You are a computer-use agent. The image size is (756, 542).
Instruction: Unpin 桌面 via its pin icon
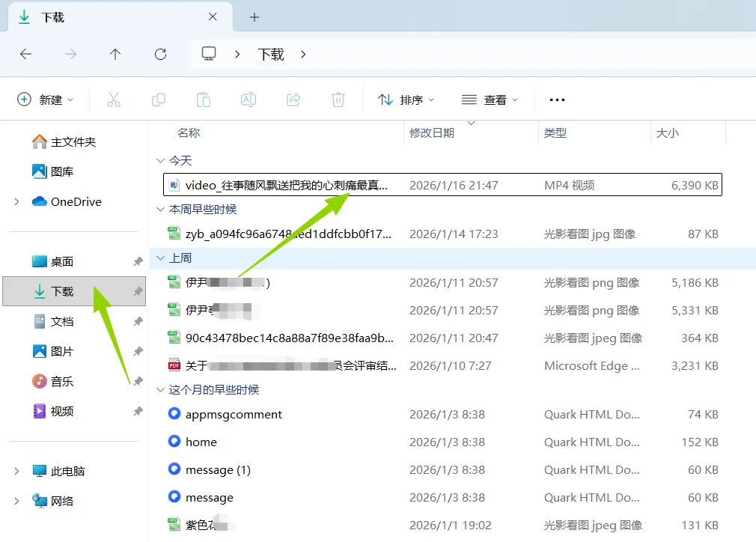138,261
